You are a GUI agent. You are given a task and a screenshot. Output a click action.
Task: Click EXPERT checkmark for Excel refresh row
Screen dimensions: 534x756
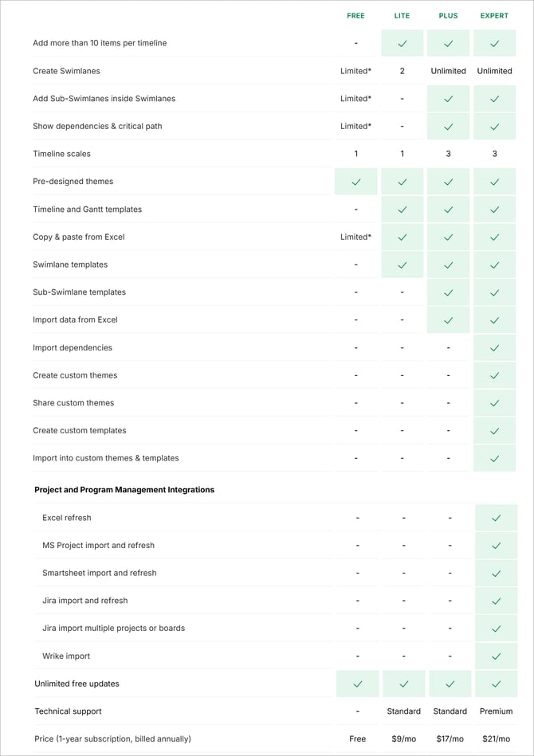496,518
